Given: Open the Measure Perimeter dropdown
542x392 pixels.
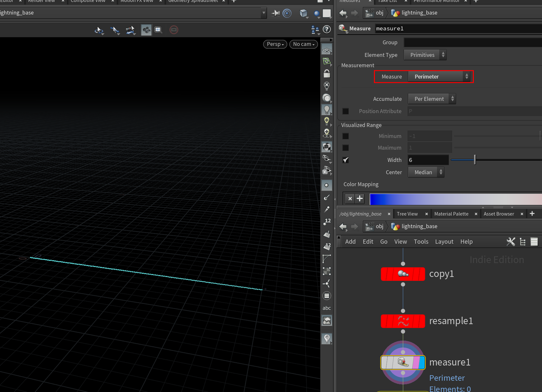Looking at the screenshot, I should 439,77.
